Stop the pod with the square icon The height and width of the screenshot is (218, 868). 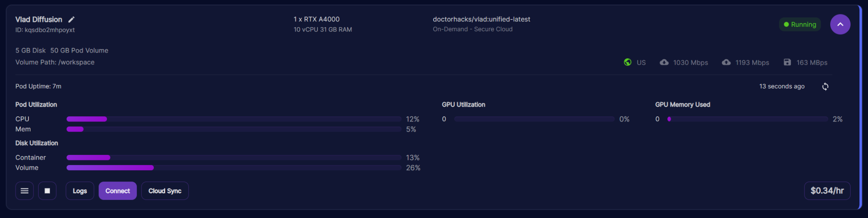[47, 191]
